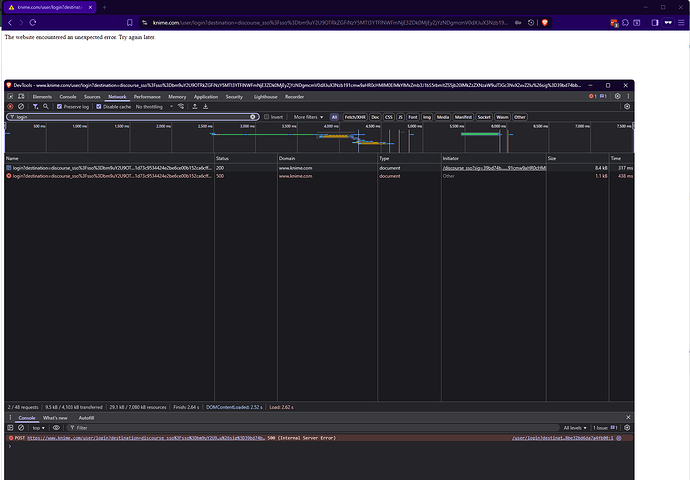This screenshot has width=690, height=480.
Task: Click the inspect element picker icon
Action: [11, 96]
